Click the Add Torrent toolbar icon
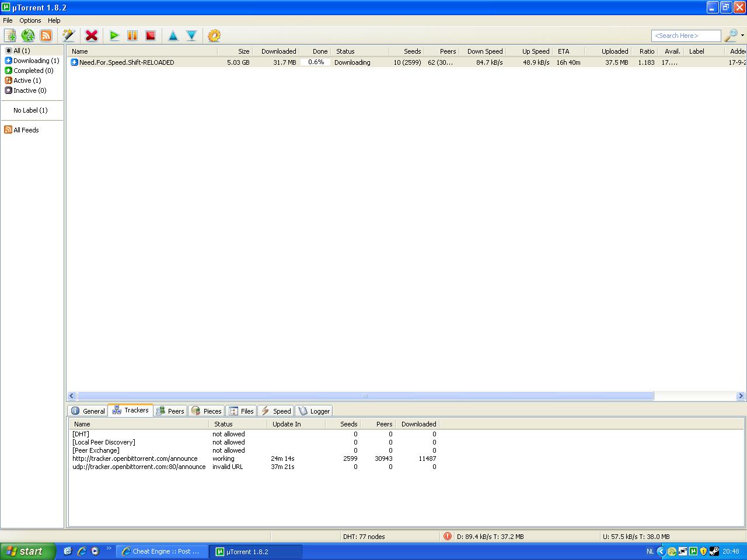Image resolution: width=747 pixels, height=560 pixels. 10,36
